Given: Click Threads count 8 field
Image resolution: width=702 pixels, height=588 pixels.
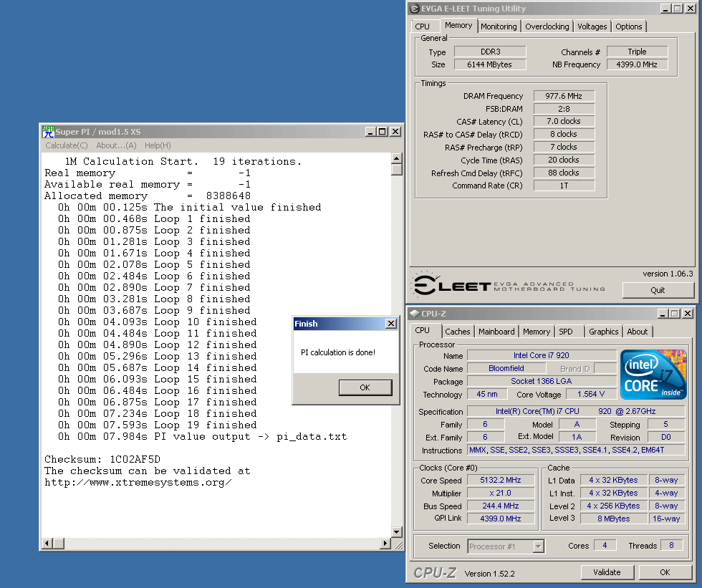Looking at the screenshot, I should point(671,545).
